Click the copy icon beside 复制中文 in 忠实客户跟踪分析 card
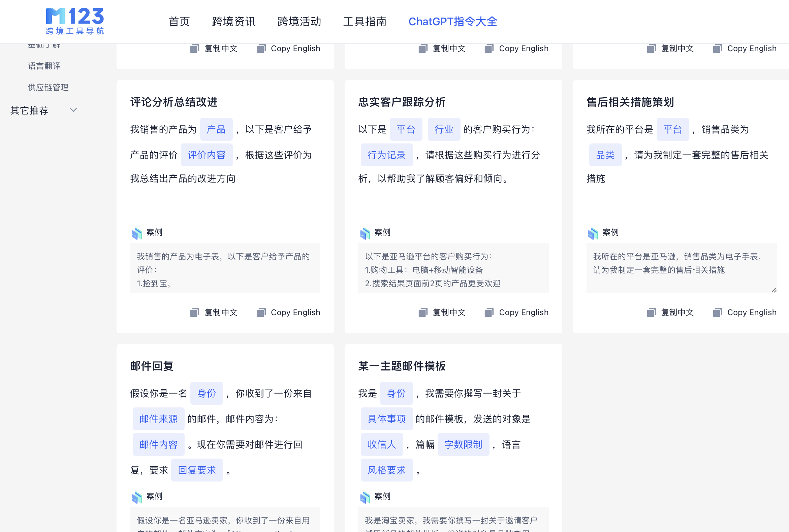 point(423,312)
